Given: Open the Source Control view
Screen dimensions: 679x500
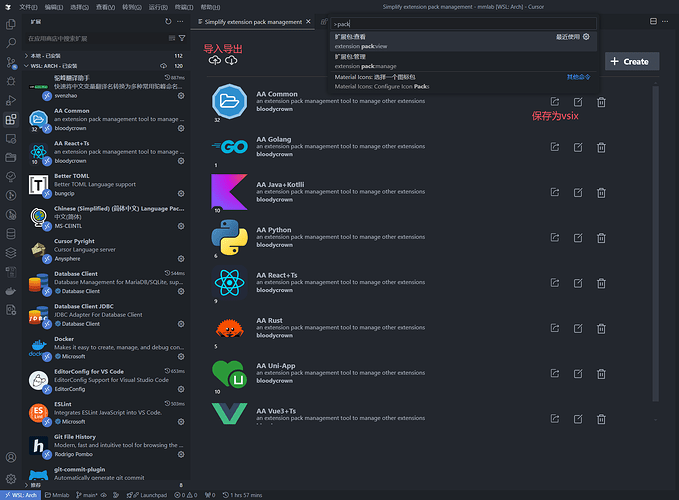Looking at the screenshot, I should pos(11,62).
